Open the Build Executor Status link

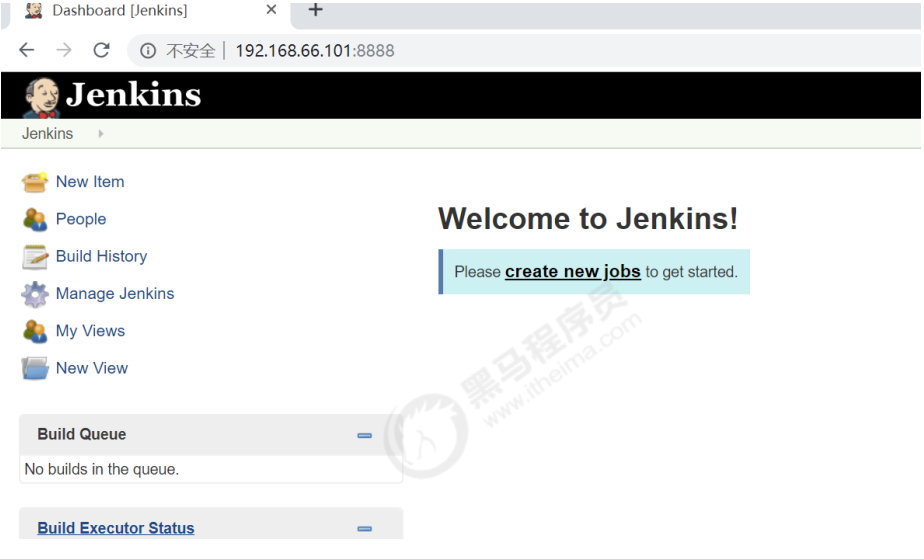point(116,528)
